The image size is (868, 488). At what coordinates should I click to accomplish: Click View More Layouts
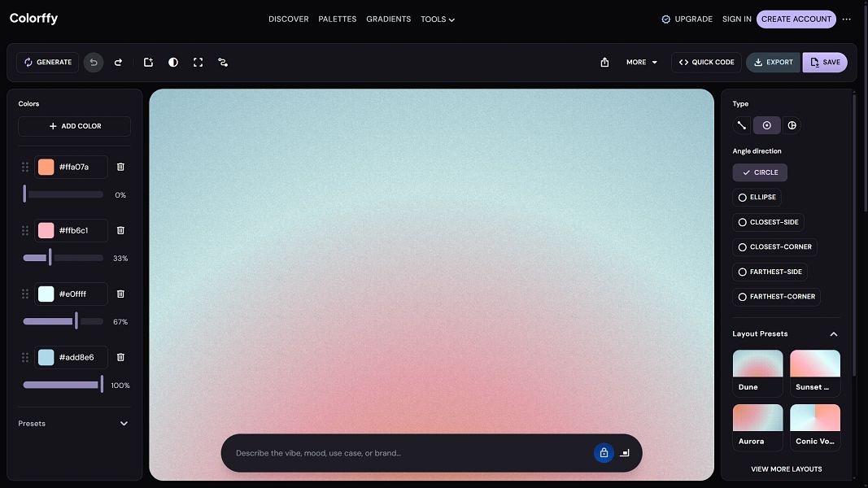point(786,469)
